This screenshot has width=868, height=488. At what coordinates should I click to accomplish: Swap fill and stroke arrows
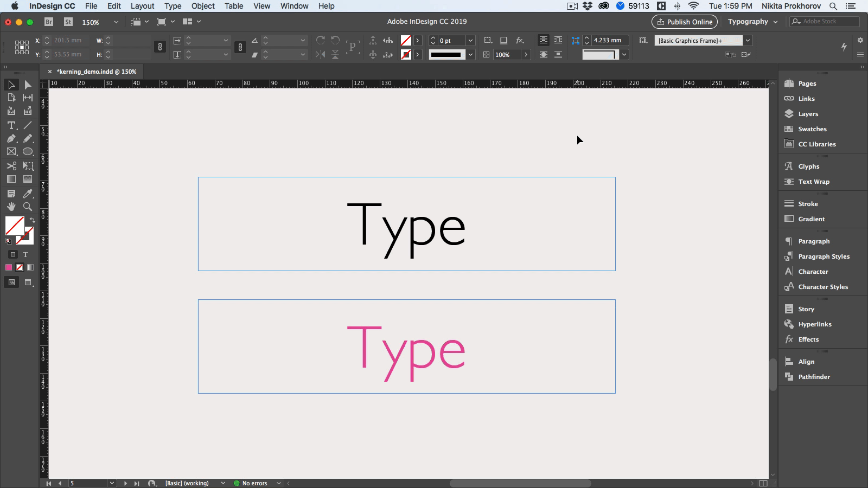tap(33, 220)
